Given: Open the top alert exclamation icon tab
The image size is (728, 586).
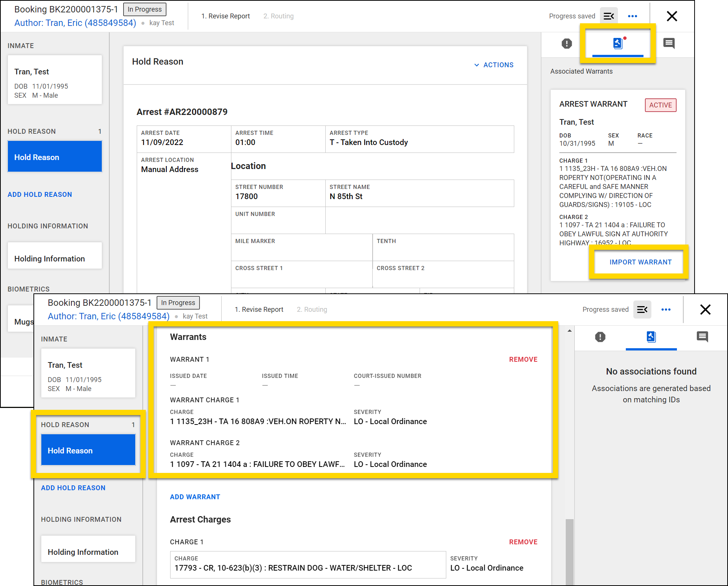Looking at the screenshot, I should (x=566, y=44).
